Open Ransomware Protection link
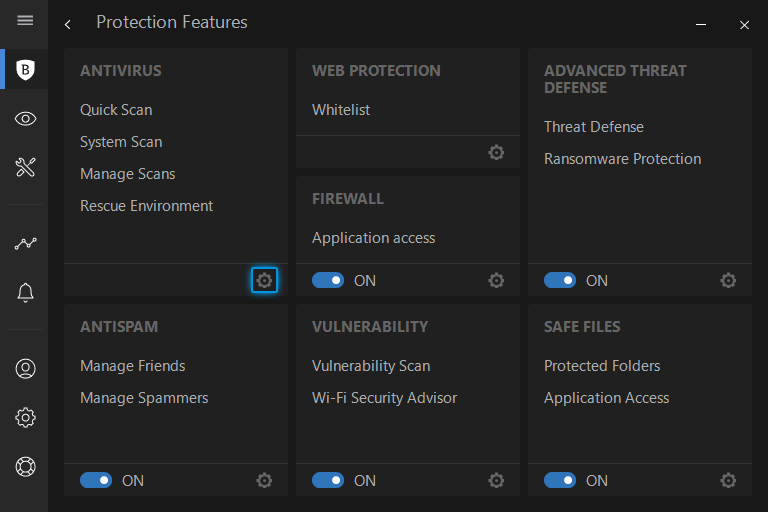Viewport: 768px width, 512px height. click(623, 159)
